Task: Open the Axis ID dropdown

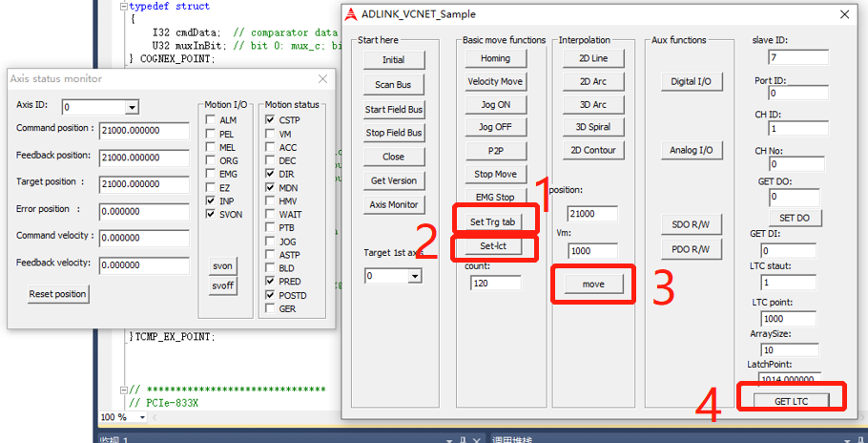Action: 132,108
